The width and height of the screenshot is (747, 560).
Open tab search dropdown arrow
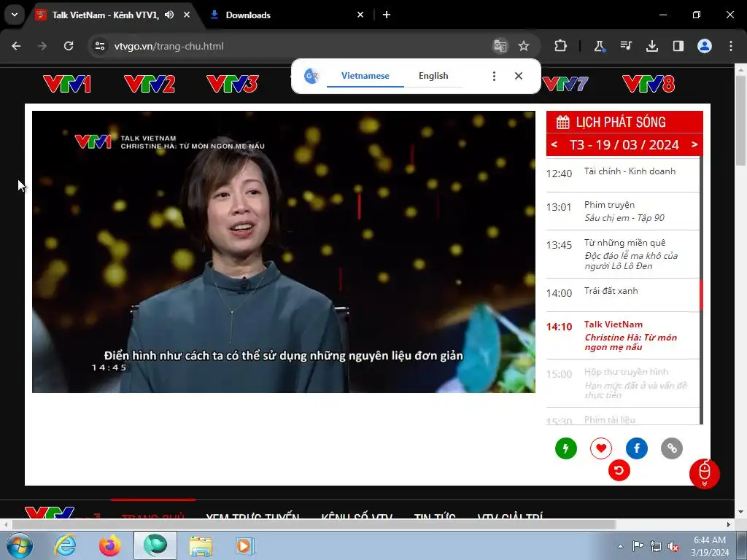coord(15,15)
